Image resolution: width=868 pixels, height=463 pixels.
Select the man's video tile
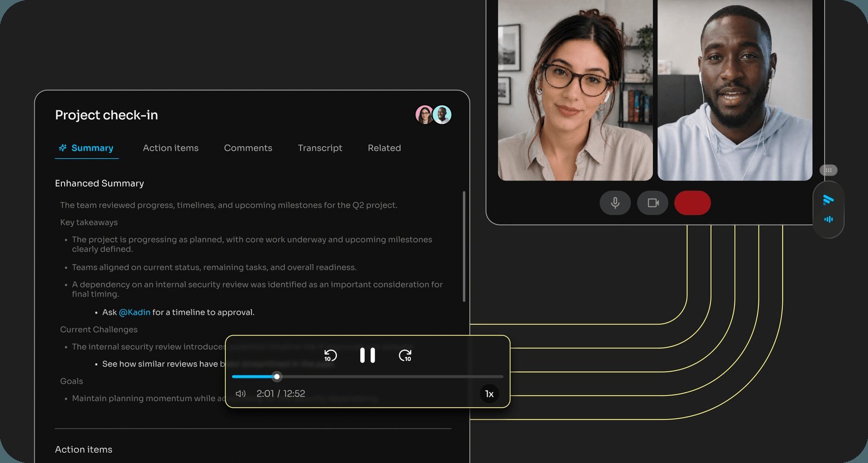[735, 90]
